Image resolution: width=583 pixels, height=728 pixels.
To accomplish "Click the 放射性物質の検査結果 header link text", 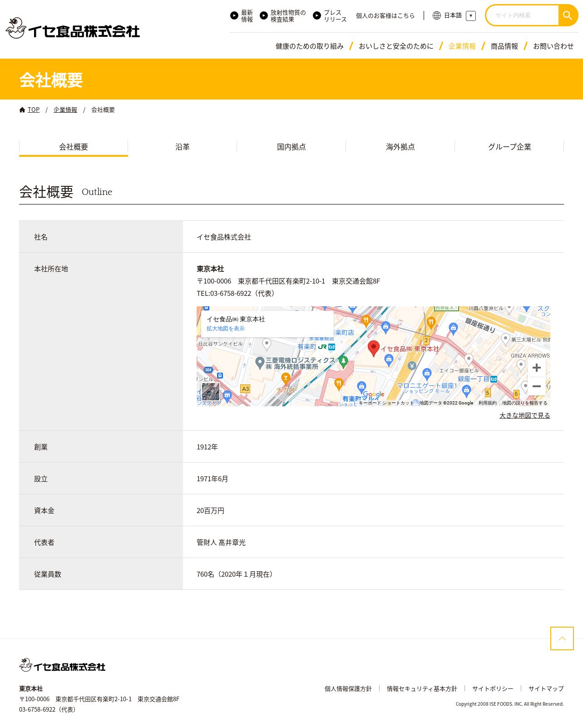I will coord(288,16).
